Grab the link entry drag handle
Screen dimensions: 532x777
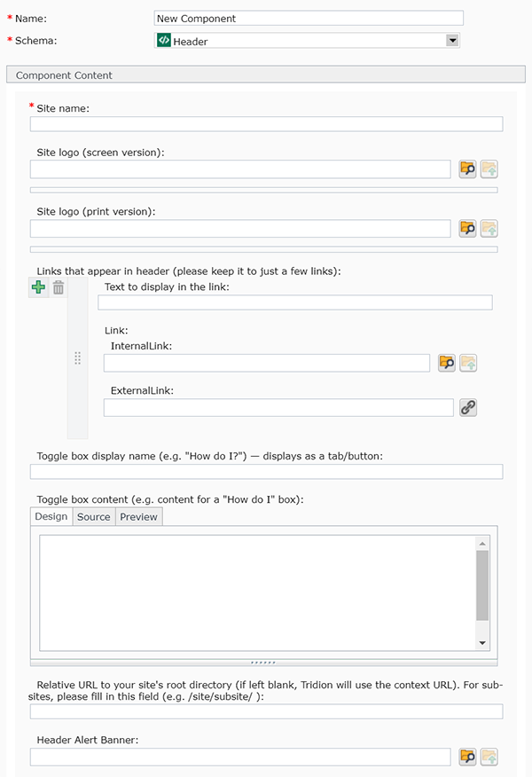[x=78, y=358]
